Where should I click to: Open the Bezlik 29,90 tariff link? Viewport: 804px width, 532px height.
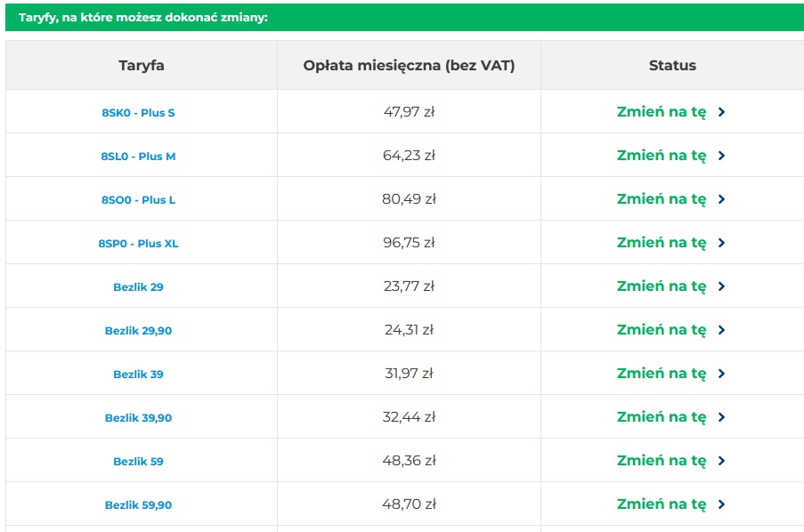click(x=138, y=331)
